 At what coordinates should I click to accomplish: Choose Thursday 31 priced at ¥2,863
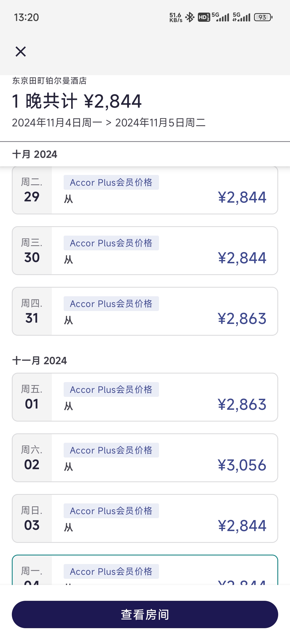[x=145, y=311]
